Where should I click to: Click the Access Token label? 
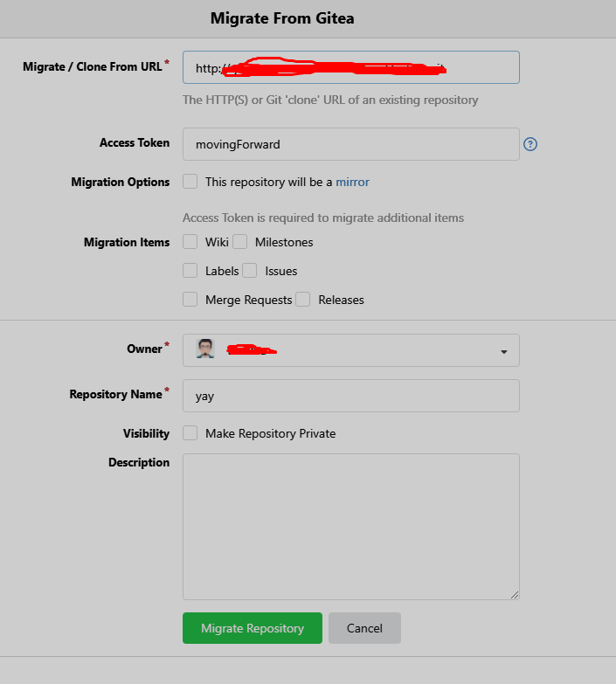tap(135, 142)
